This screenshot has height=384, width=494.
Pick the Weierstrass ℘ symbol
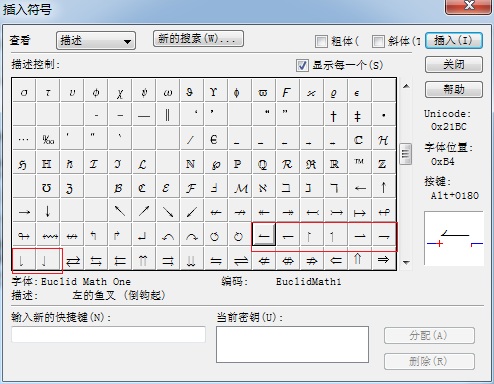(x=216, y=163)
